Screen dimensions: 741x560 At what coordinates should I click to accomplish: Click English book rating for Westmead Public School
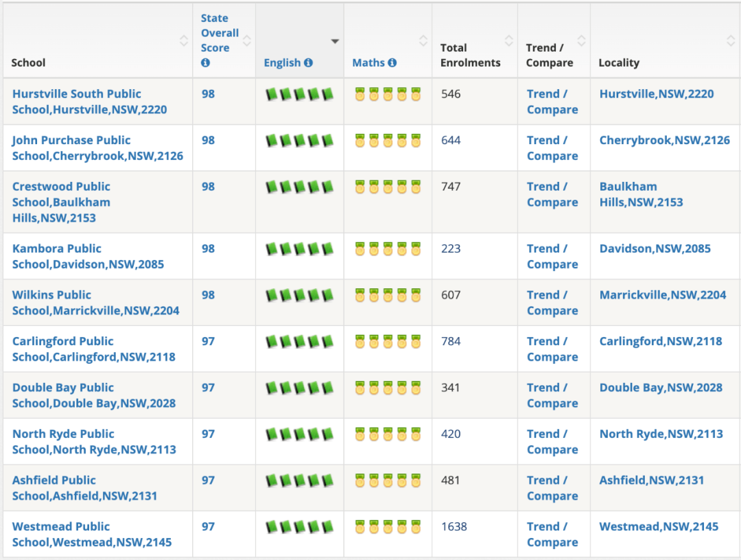pos(300,526)
